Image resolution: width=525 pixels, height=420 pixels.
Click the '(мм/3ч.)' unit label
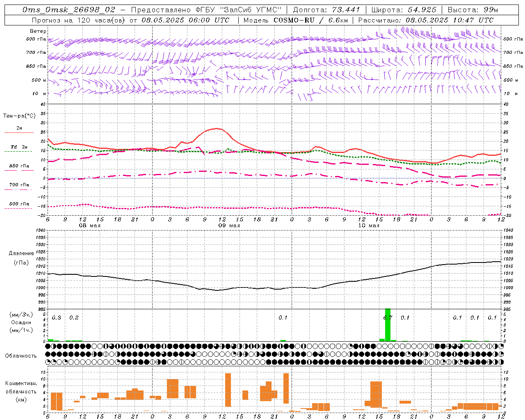(21, 315)
